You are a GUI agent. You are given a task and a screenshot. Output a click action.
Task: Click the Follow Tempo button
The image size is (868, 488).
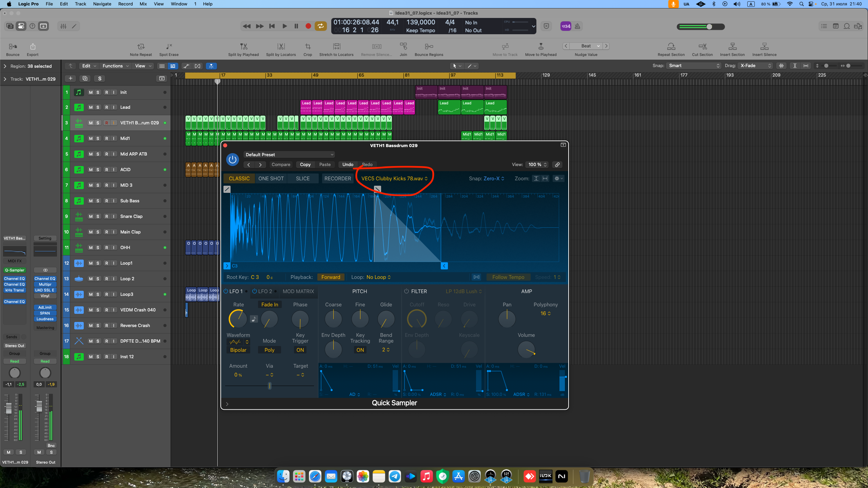tap(508, 277)
